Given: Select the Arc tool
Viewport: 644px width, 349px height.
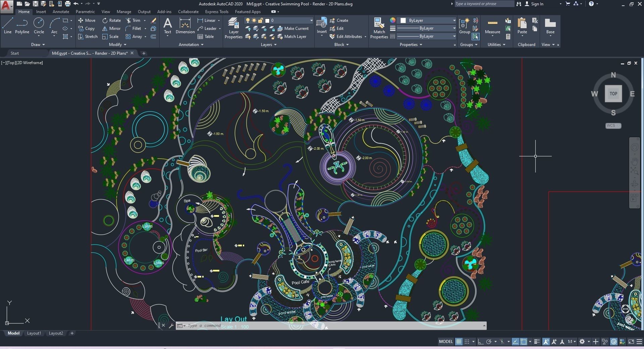Looking at the screenshot, I should pos(54,26).
